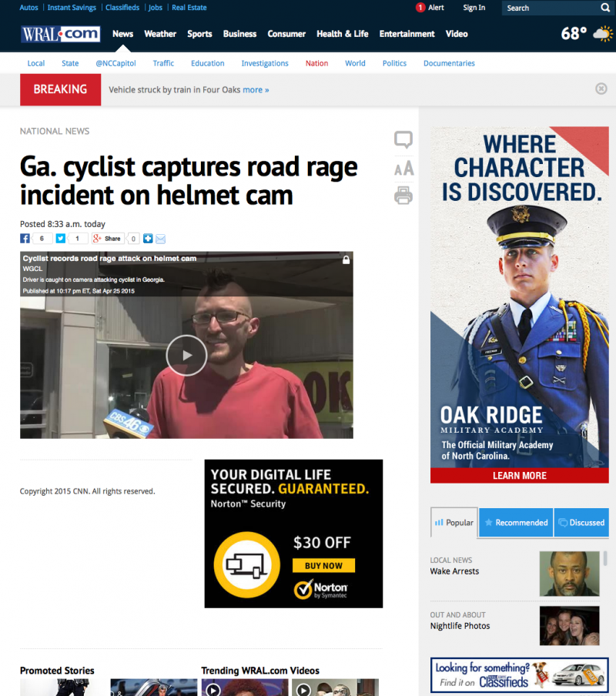Email the article with the envelope icon
The image size is (616, 696).
[x=160, y=239]
